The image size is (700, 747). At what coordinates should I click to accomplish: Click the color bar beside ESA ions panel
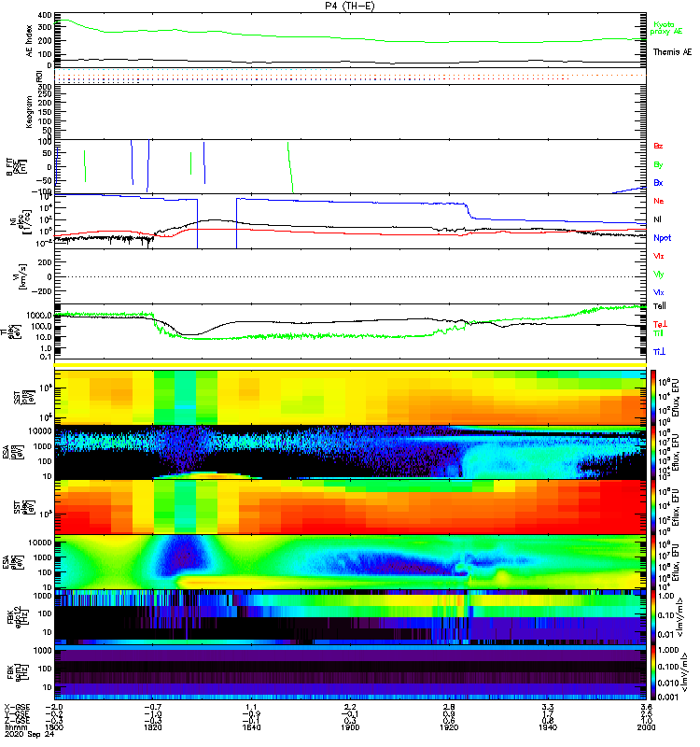(x=653, y=453)
